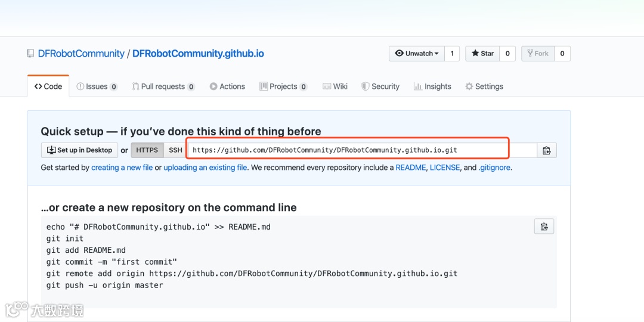Click Set up in Desktop button

80,150
